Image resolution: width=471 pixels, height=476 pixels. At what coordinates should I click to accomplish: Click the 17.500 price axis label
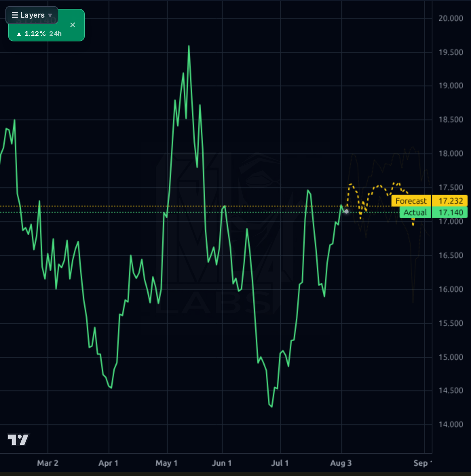[451, 187]
